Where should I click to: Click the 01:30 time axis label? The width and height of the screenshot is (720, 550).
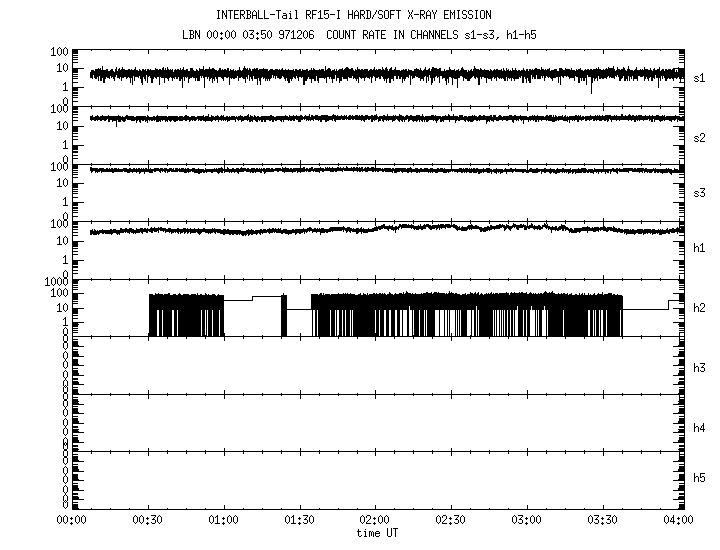click(x=299, y=521)
